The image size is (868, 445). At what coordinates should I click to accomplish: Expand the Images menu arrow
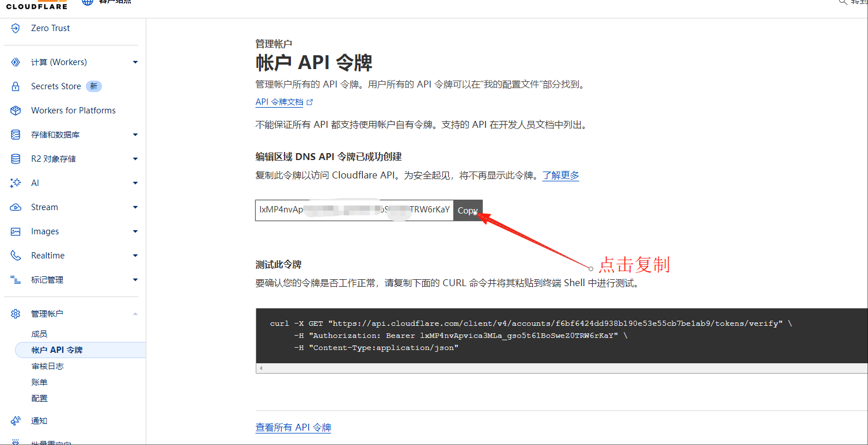[135, 231]
